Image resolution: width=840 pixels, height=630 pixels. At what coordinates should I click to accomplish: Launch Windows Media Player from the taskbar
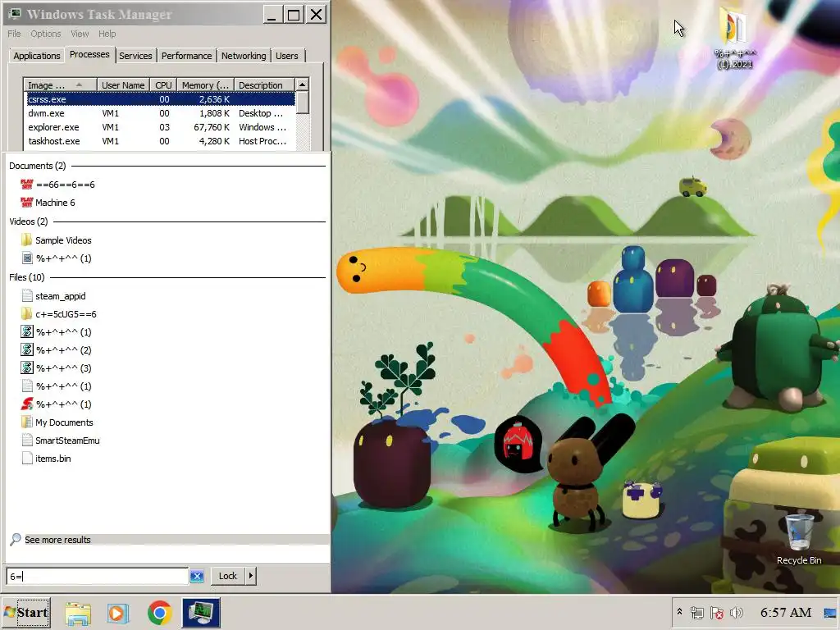[118, 613]
